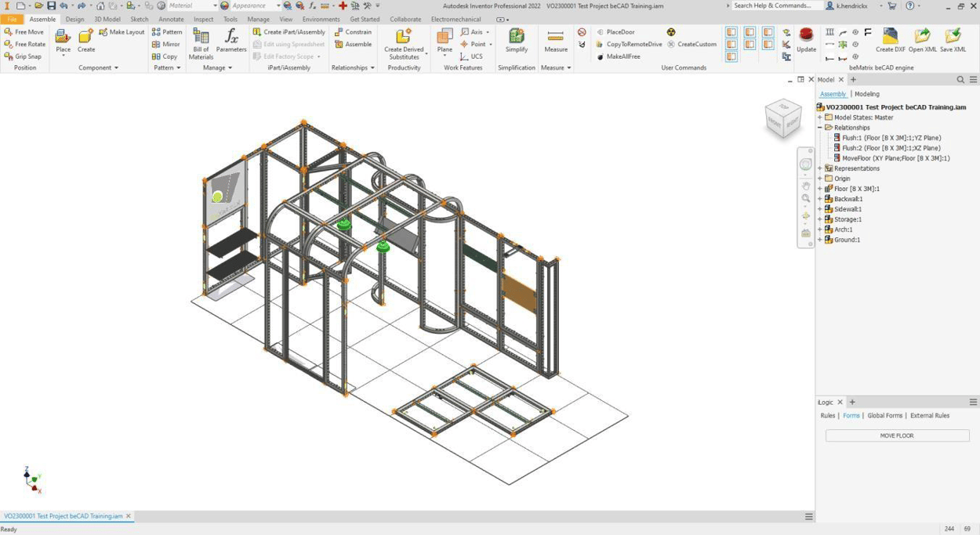Viewport: 980px width, 535px height.
Task: Expand the Arch:1 node
Action: coord(820,230)
